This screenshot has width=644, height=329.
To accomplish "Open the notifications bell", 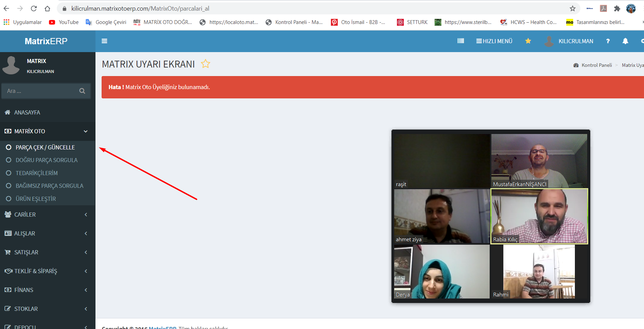I will point(625,41).
